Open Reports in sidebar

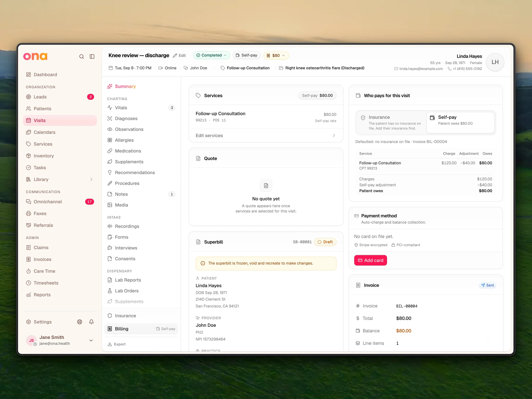pyautogui.click(x=60, y=295)
